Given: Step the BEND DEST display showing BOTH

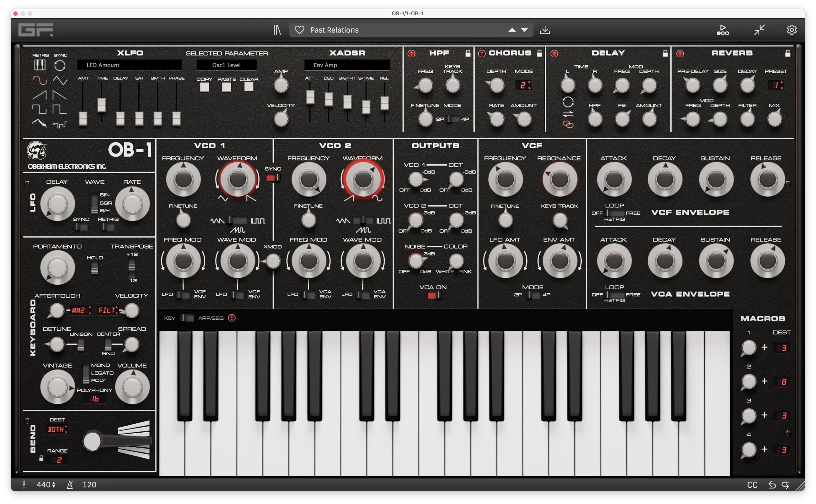Looking at the screenshot, I should tap(57, 429).
